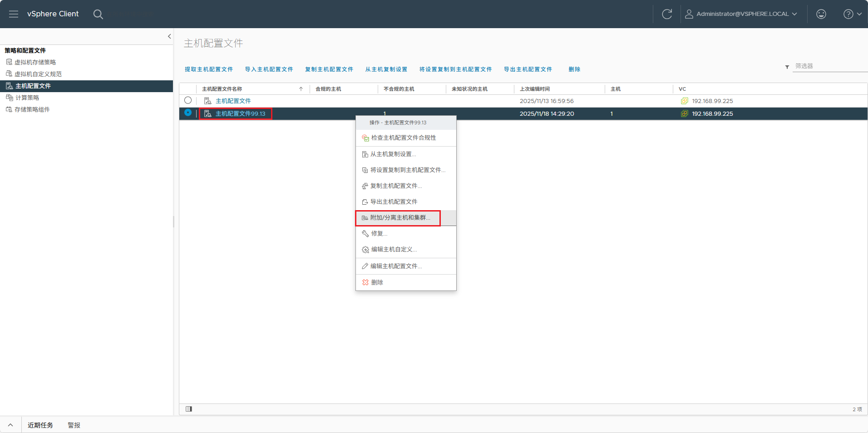Toggle the column chooser icon below table
This screenshot has height=433, width=868.
(x=189, y=409)
